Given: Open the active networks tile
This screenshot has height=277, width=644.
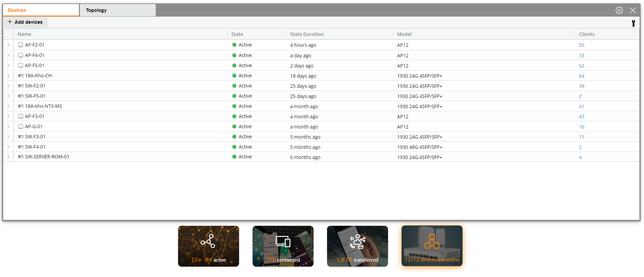Looking at the screenshot, I should click(209, 246).
